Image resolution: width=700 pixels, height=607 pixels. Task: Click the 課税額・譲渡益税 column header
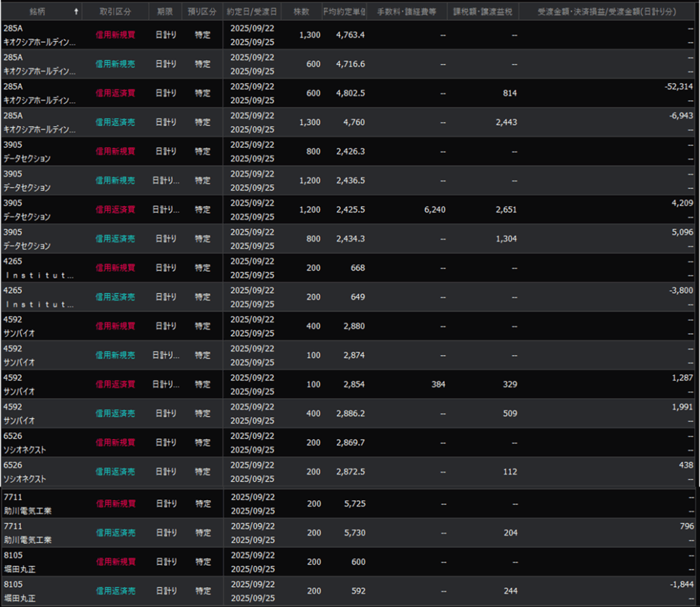483,12
